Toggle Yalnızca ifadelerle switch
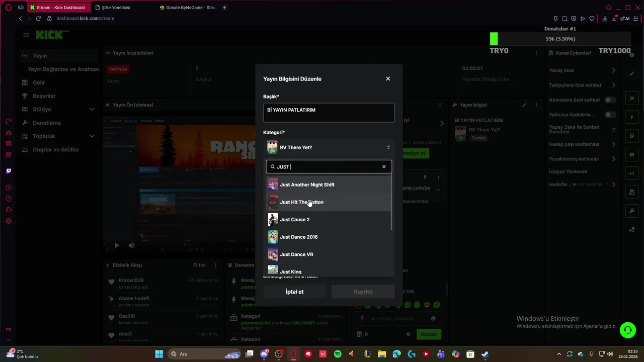This screenshot has width=644, height=362. coord(610,115)
